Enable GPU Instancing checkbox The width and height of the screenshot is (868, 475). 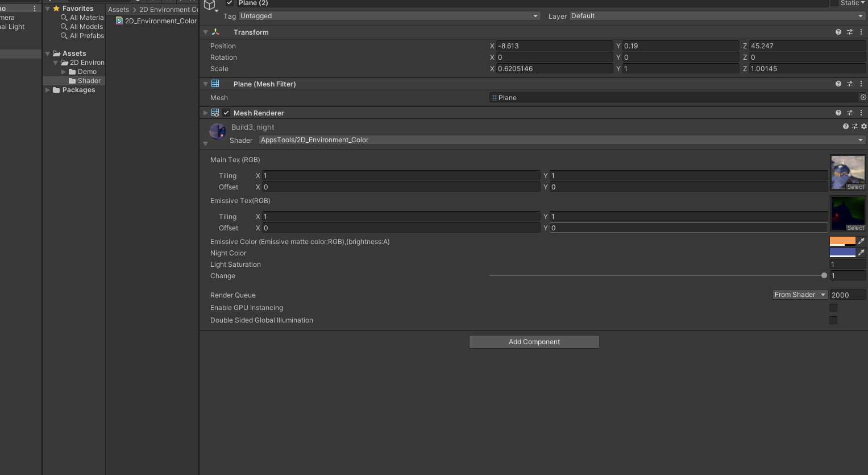(x=833, y=307)
